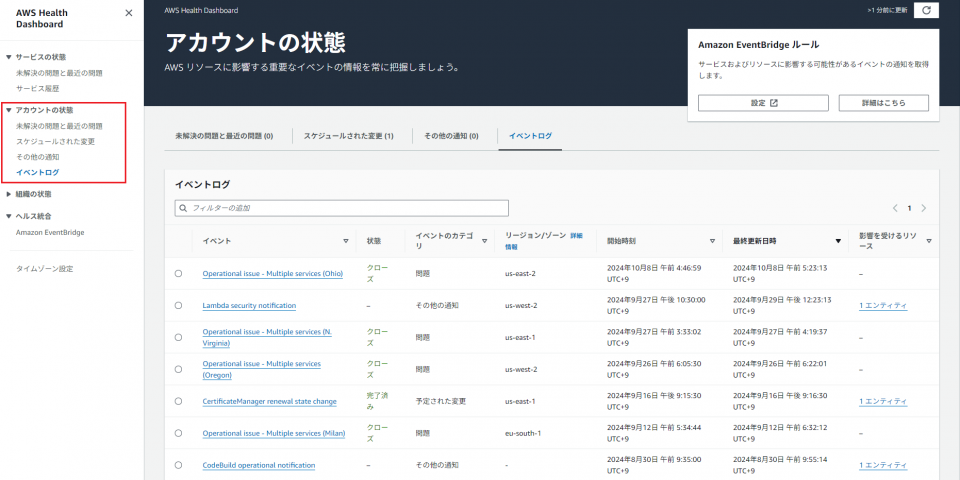The width and height of the screenshot is (960, 480).
Task: Sort by イベントのカテゴリ column arrow
Action: coord(484,241)
